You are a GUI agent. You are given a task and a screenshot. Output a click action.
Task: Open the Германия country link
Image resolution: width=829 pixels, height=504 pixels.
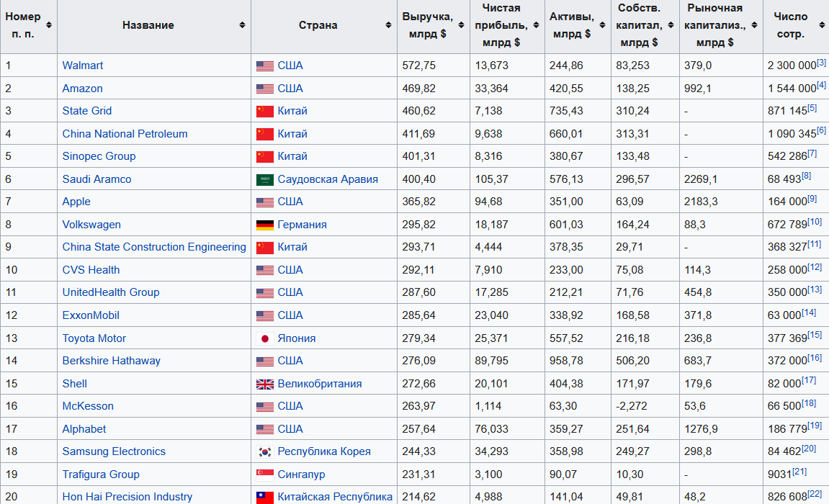(302, 225)
